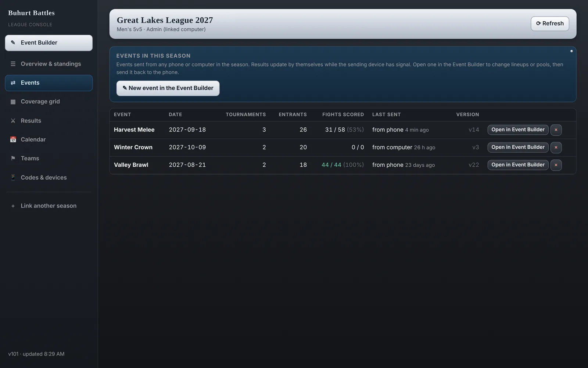
Task: Open Valley Brawl in Event Builder
Action: (518, 165)
